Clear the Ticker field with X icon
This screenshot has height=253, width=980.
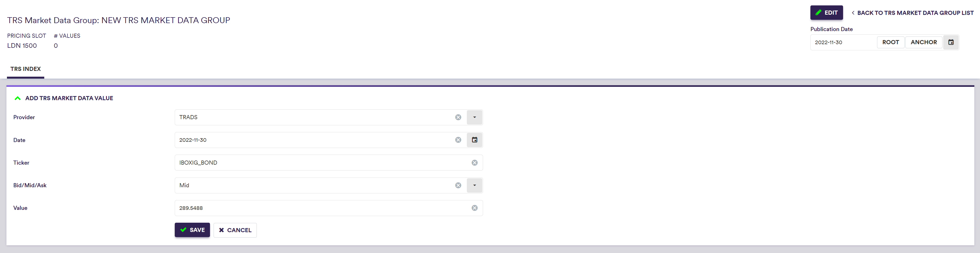[474, 163]
